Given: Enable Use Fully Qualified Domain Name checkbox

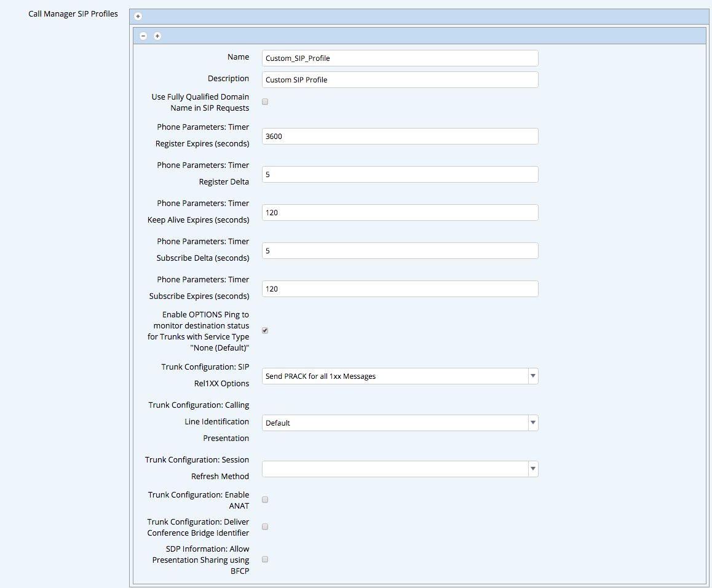Looking at the screenshot, I should pos(265,101).
